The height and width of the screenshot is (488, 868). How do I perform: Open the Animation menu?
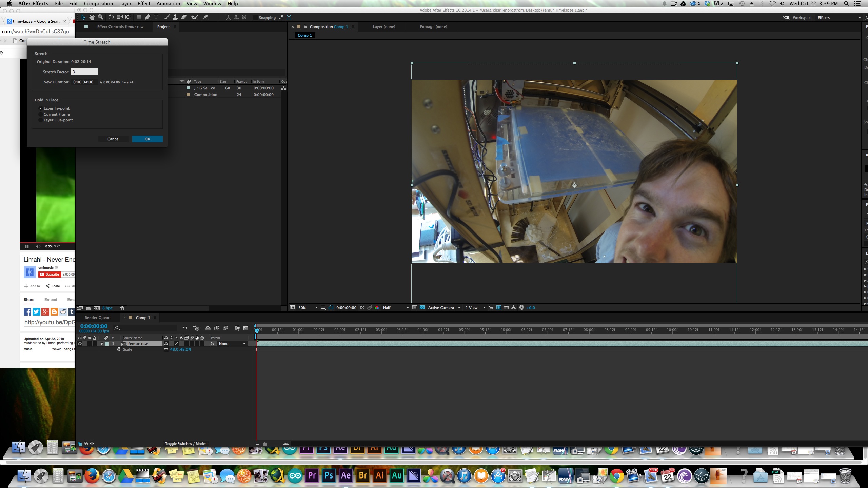(168, 4)
